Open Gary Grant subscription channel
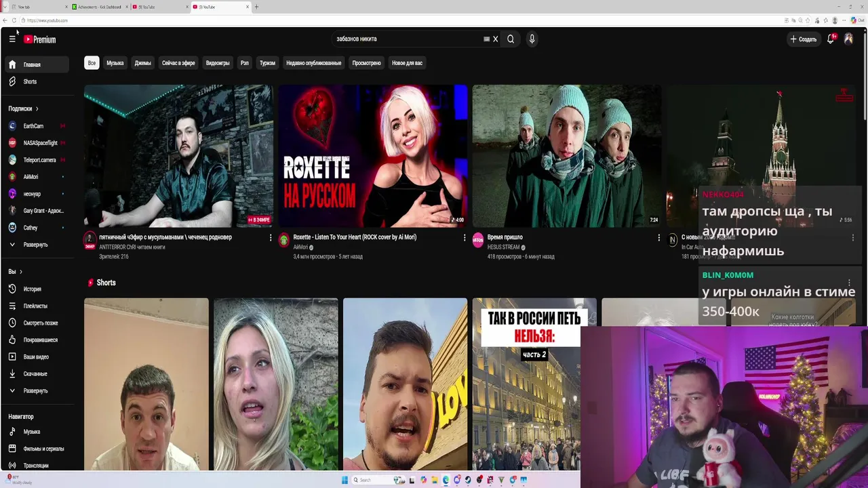This screenshot has width=868, height=488. (37, 211)
